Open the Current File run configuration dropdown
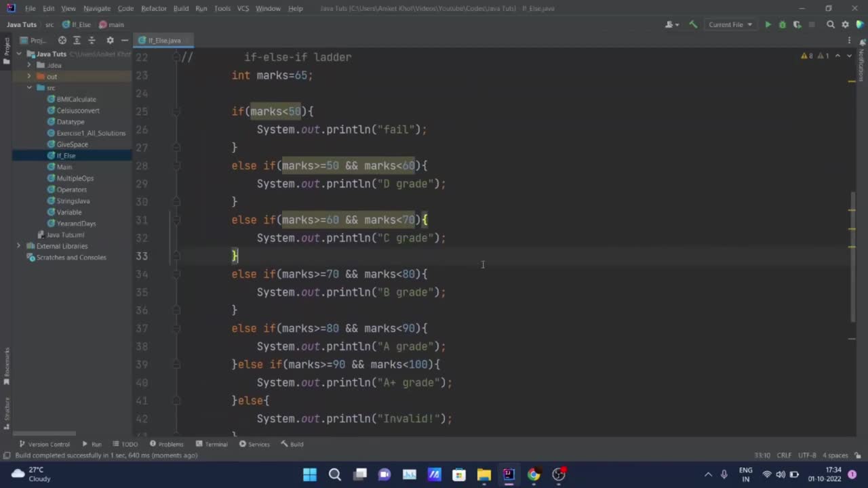This screenshot has width=868, height=488. point(730,24)
